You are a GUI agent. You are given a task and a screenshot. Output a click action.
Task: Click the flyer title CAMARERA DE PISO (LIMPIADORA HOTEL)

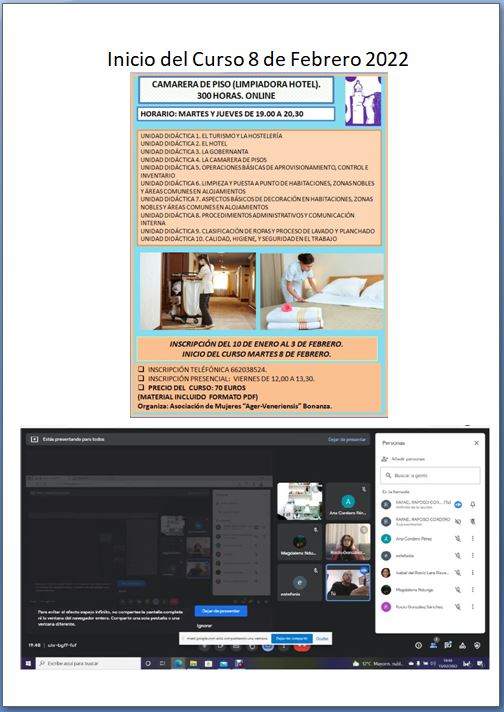pos(236,84)
